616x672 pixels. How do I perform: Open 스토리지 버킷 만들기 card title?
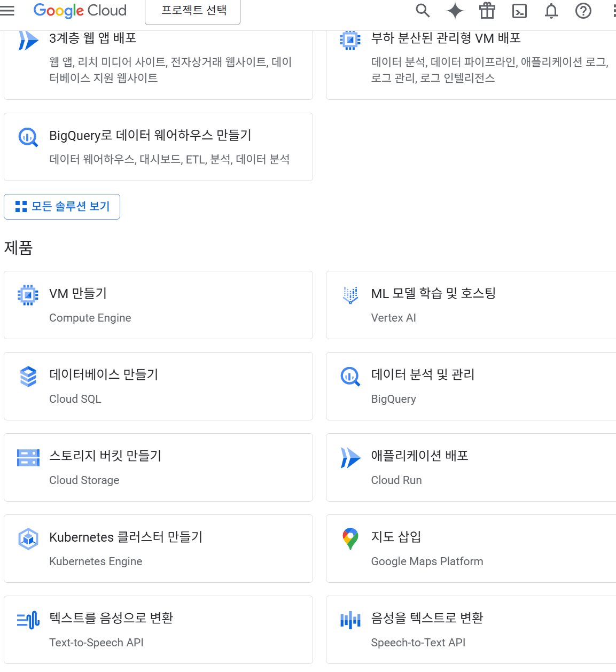tap(105, 456)
